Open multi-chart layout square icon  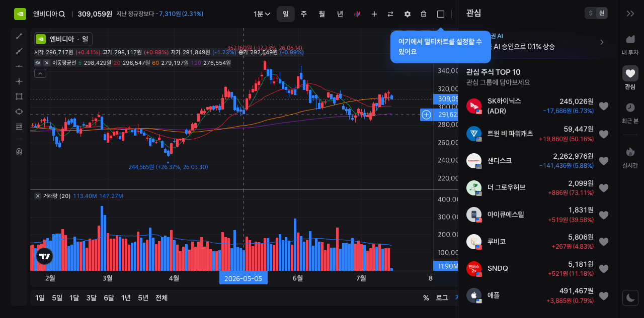pyautogui.click(x=441, y=14)
